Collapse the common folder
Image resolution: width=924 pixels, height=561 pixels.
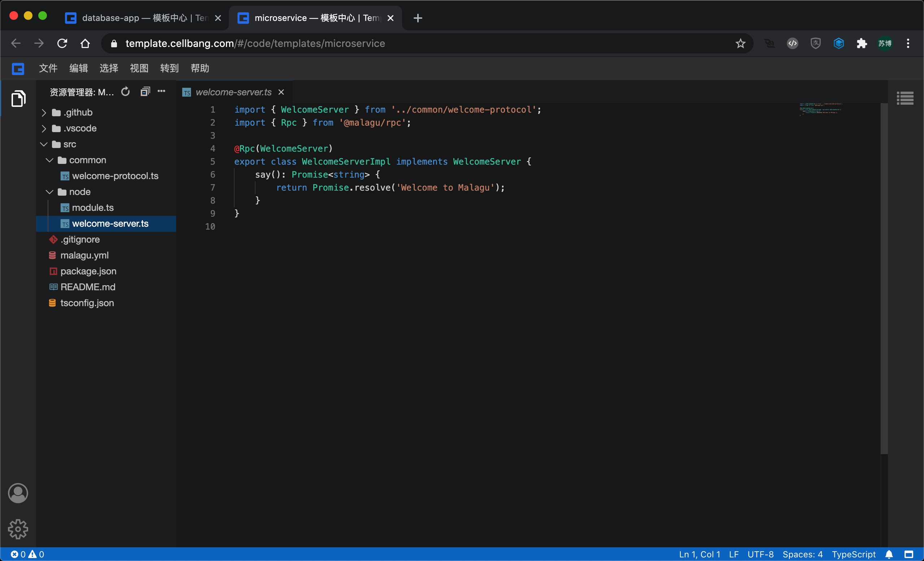(87, 160)
